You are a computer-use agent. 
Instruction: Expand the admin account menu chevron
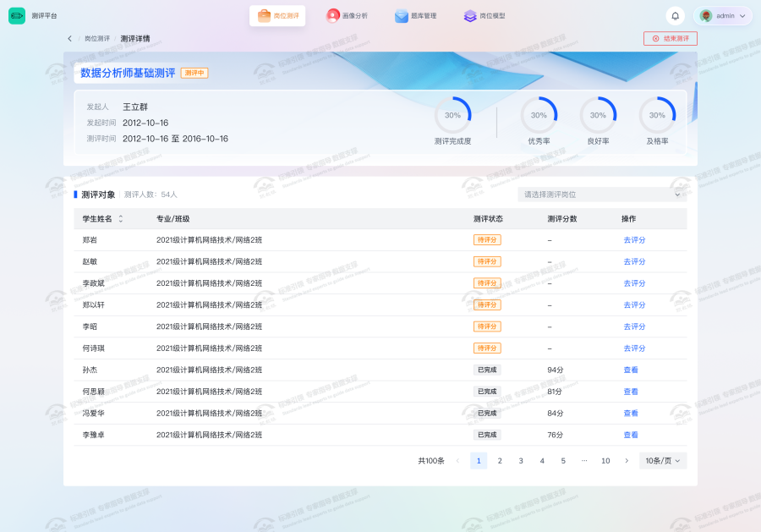pos(742,16)
